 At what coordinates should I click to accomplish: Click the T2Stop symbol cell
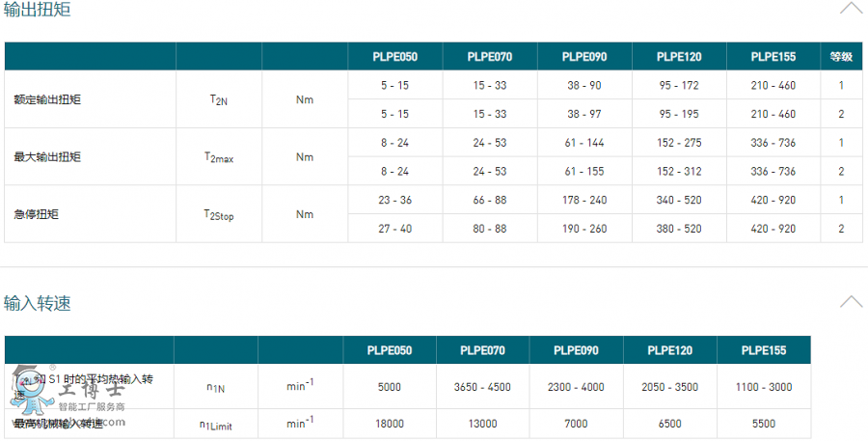click(219, 214)
